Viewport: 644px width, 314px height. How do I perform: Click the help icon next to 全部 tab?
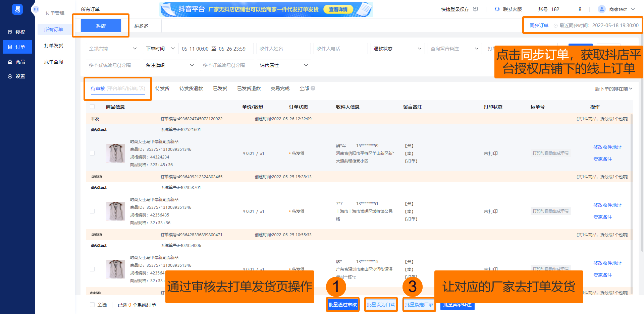[313, 88]
